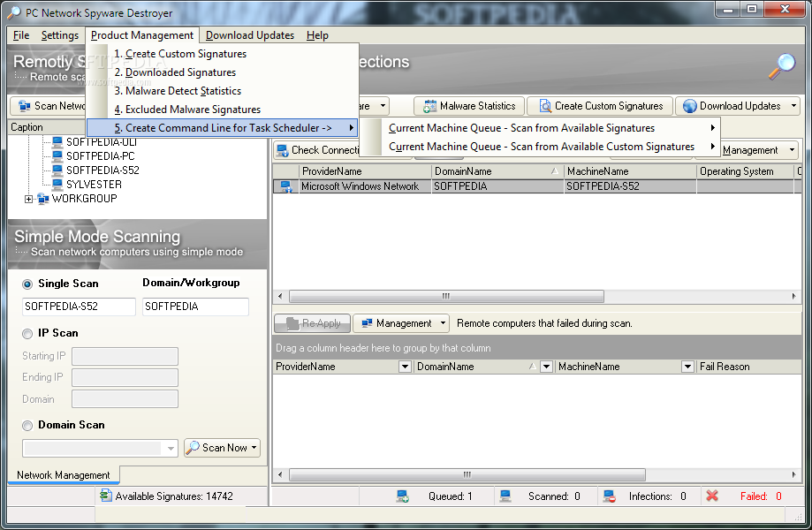Open the Download Updates toolbar dropdown arrow

(x=793, y=106)
